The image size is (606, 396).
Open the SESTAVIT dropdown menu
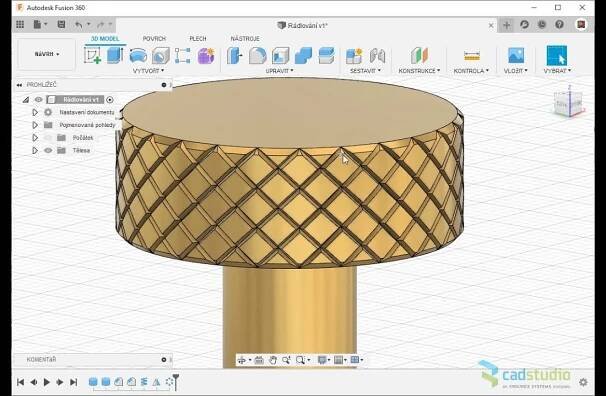[x=365, y=71]
